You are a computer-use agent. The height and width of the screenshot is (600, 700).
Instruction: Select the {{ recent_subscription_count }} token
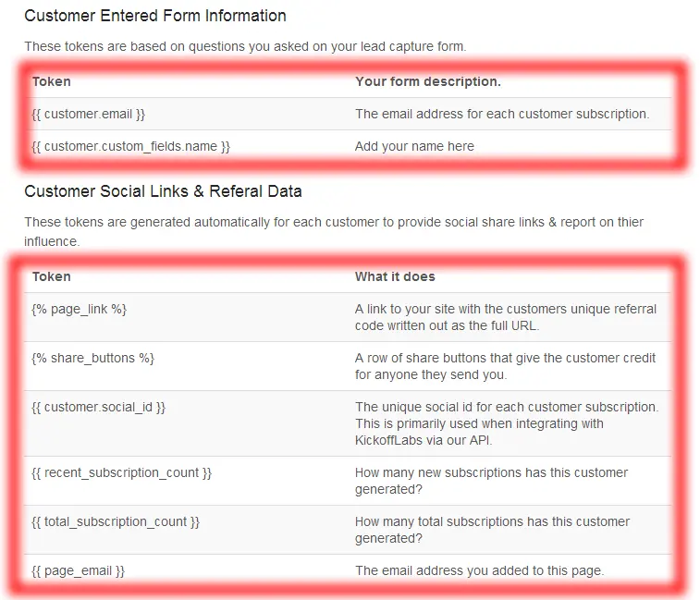coord(122,472)
